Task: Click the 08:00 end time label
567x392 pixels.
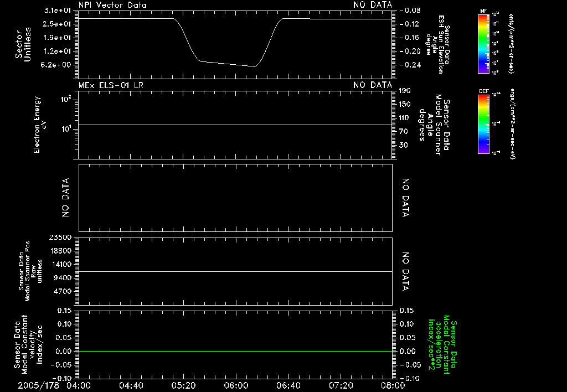Action: [x=393, y=385]
